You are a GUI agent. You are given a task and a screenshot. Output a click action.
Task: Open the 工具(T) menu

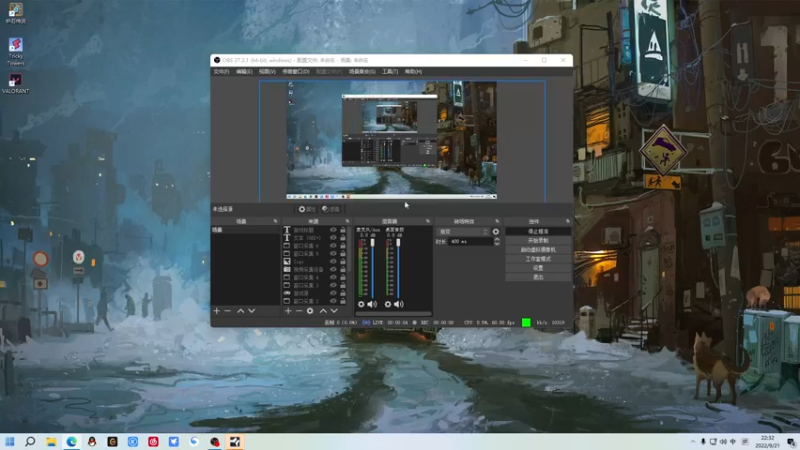point(390,72)
